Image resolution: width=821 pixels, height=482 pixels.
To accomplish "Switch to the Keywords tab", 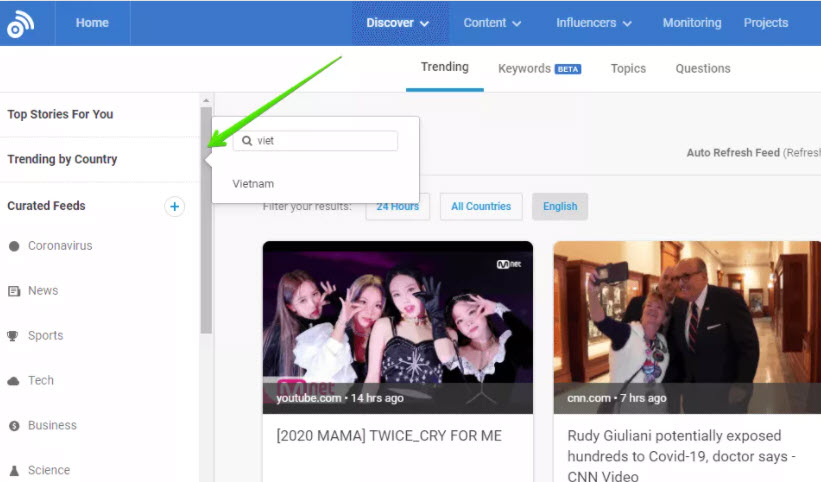I will tap(539, 69).
